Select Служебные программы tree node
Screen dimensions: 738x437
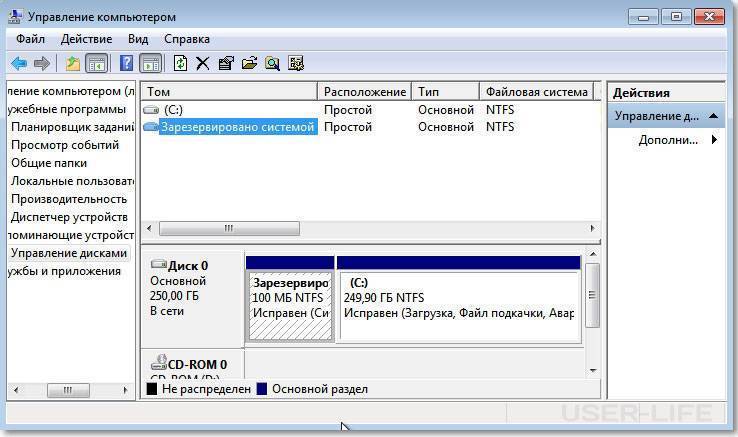pyautogui.click(x=67, y=109)
